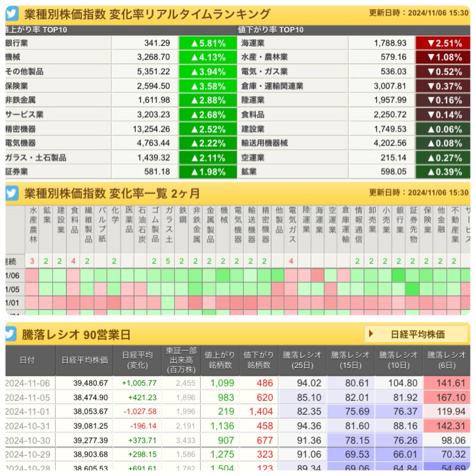Click decliners count 1,404
Screen dimensions: 476x476
pos(261,411)
